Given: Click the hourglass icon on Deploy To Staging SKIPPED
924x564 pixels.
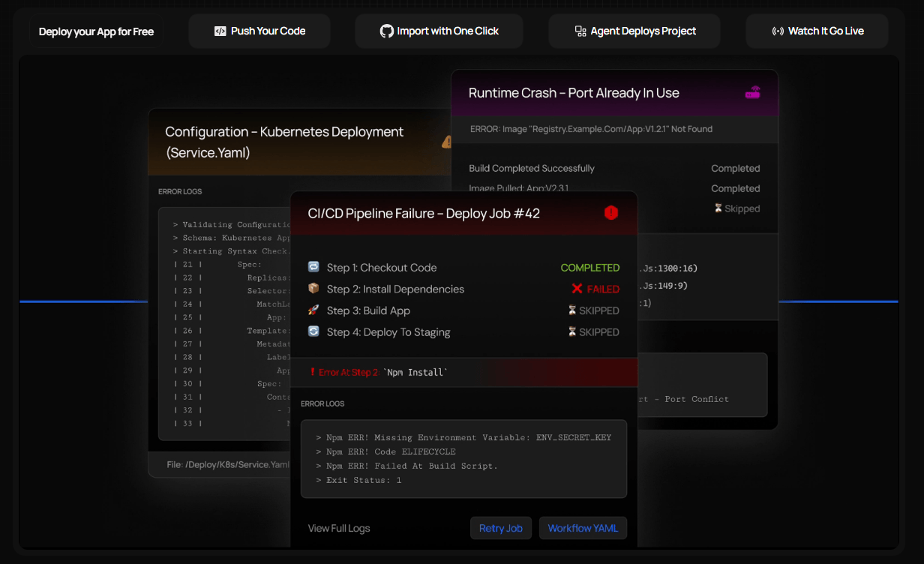Looking at the screenshot, I should tap(572, 331).
